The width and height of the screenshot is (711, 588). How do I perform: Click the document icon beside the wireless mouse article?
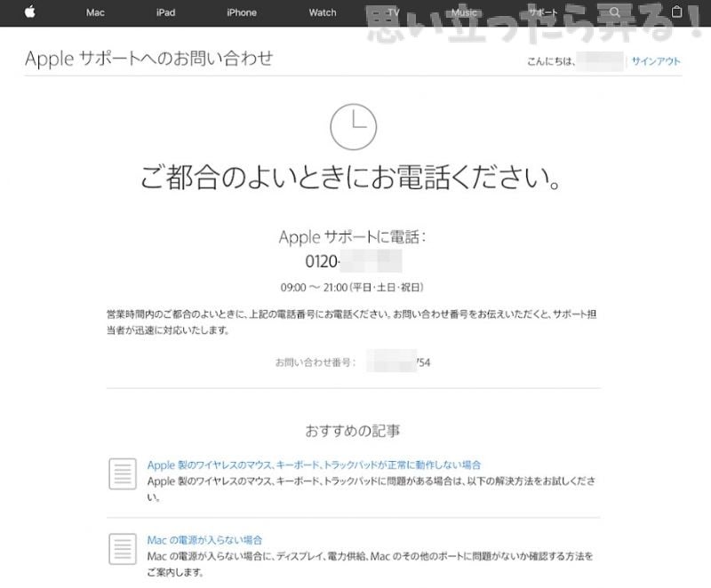pyautogui.click(x=123, y=473)
